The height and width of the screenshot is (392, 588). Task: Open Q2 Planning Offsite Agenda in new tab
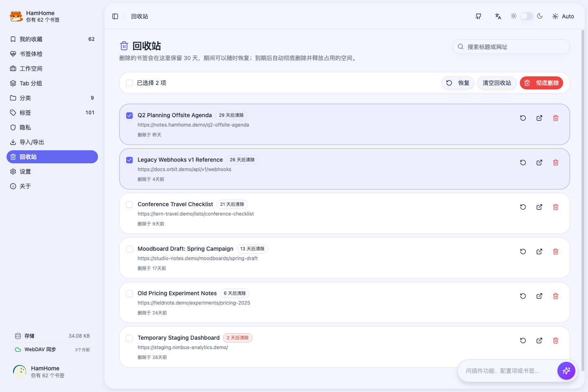click(539, 118)
